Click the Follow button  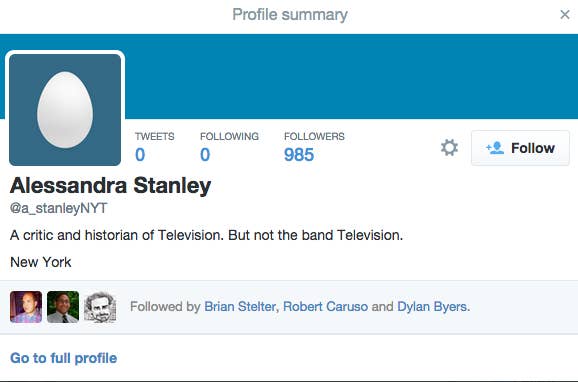(x=520, y=148)
